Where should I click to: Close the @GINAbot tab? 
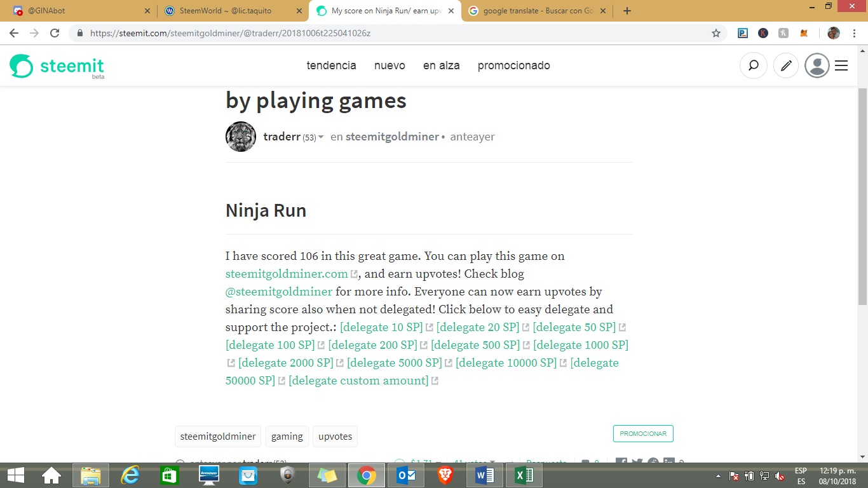coord(147,11)
